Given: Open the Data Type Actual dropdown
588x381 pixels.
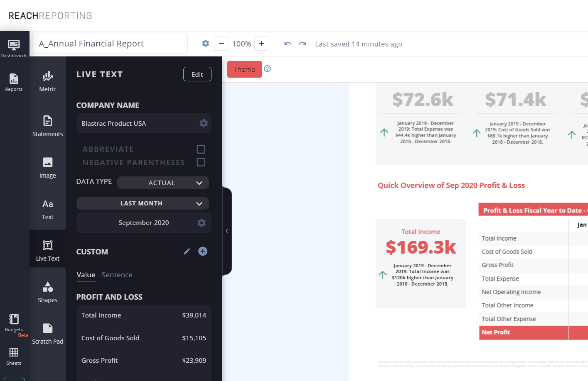Looking at the screenshot, I should [x=163, y=183].
